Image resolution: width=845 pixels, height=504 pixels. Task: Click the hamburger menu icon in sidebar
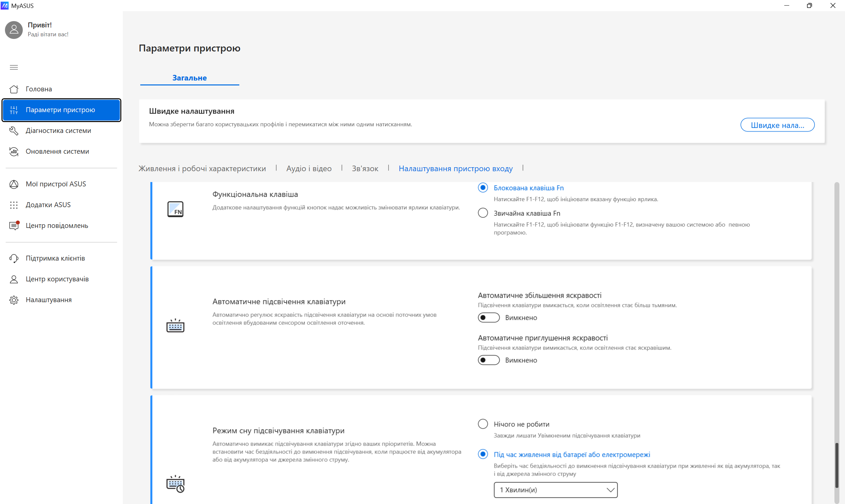[14, 67]
